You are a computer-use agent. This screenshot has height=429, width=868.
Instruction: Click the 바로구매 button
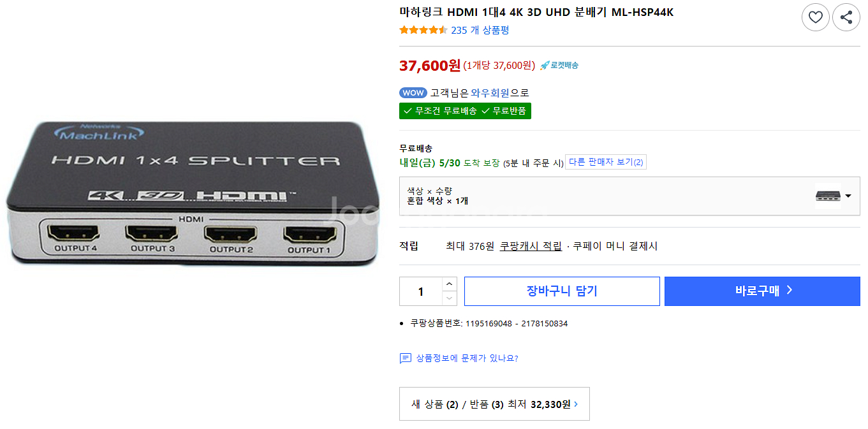pos(762,291)
